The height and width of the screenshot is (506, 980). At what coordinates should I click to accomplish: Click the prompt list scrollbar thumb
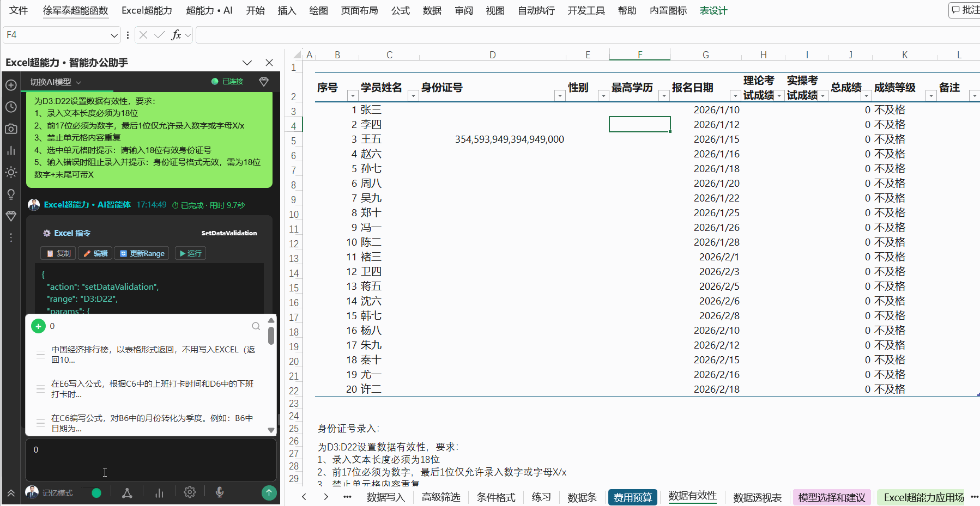click(x=271, y=336)
